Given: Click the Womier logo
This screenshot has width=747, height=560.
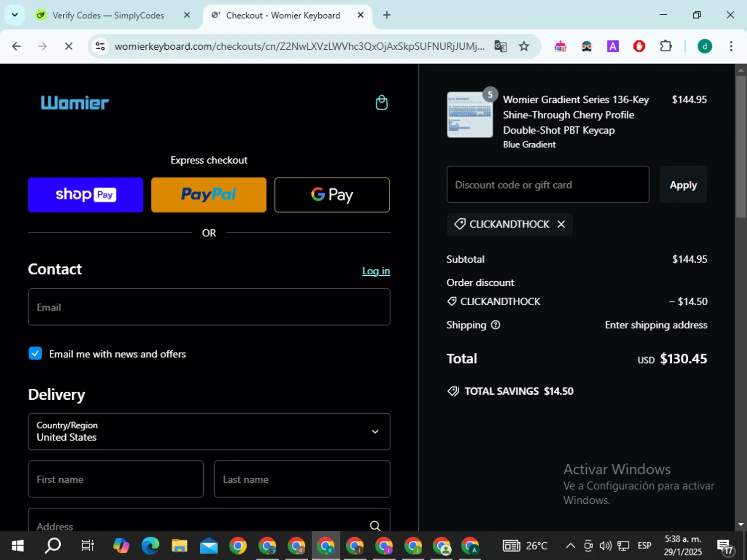Looking at the screenshot, I should click(75, 103).
